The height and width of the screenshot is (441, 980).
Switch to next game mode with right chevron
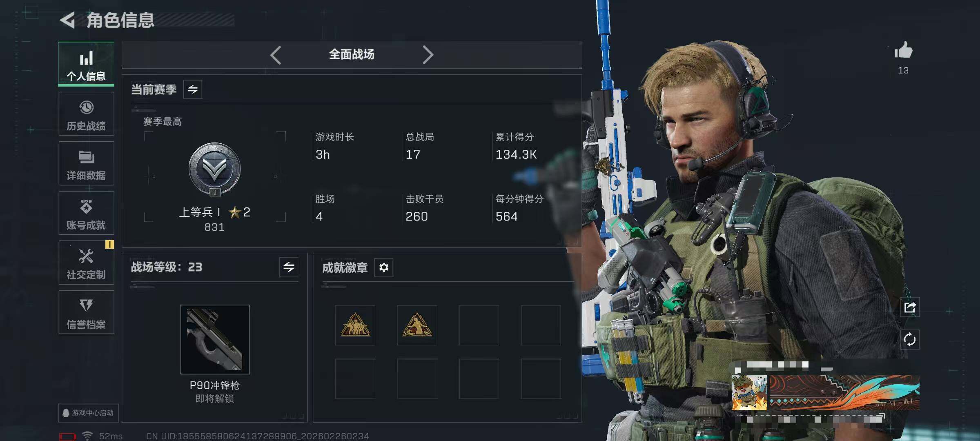428,55
